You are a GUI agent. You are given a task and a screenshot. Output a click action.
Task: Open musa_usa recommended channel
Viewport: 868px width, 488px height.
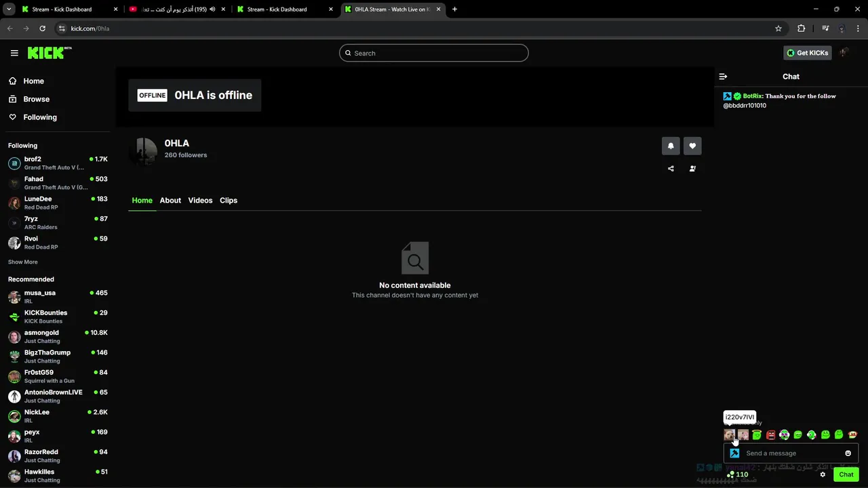click(x=58, y=297)
